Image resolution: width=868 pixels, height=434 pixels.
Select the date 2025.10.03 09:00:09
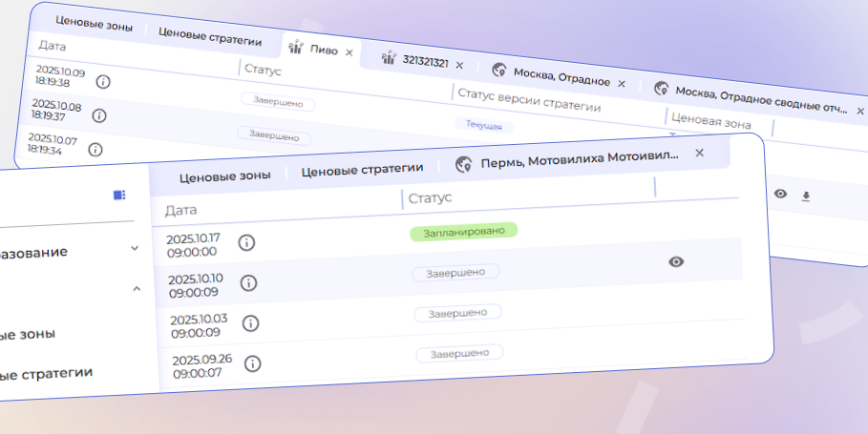coord(198,325)
